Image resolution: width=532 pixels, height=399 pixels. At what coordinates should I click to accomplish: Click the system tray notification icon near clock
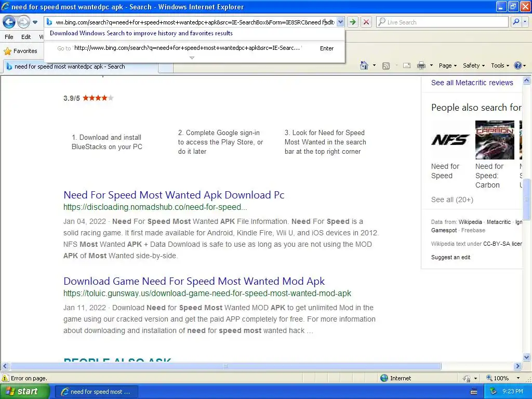coord(494,391)
